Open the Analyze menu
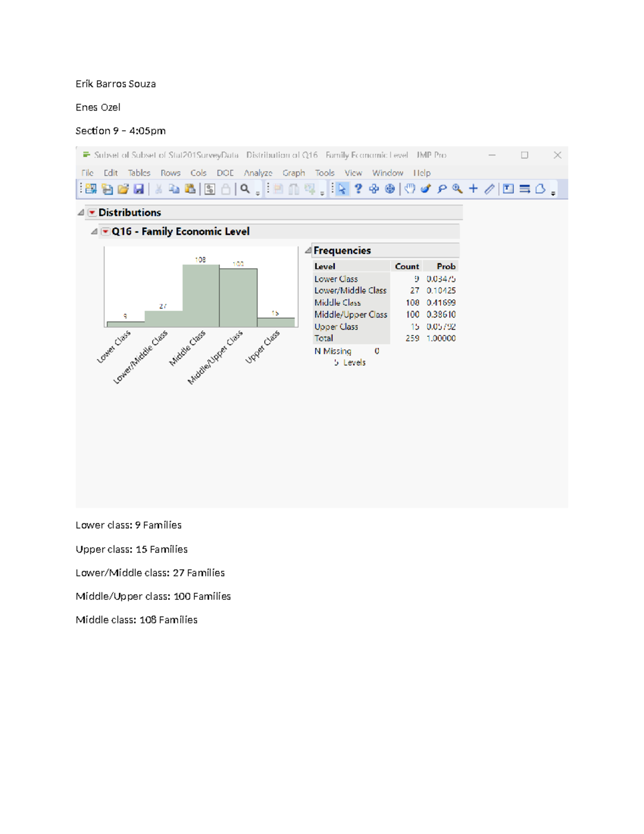This screenshot has width=644, height=834. [258, 173]
